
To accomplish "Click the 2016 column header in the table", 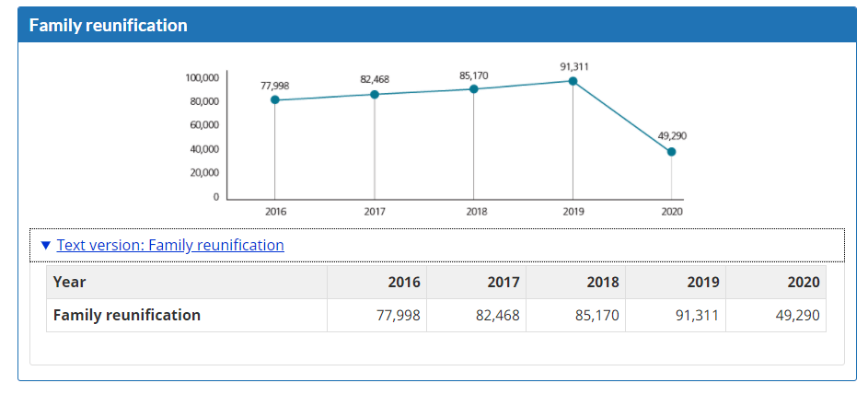I will [x=404, y=282].
